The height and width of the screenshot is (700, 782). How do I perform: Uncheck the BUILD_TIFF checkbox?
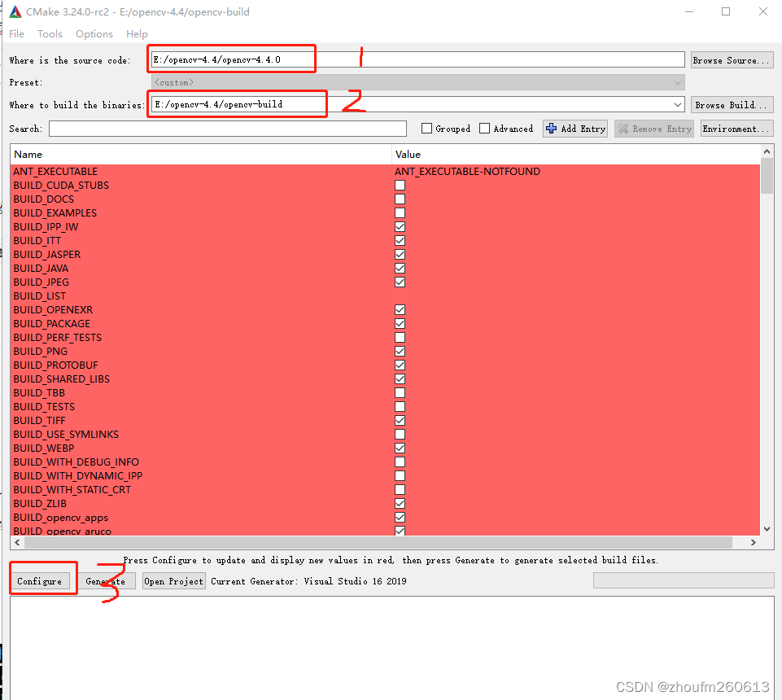click(x=400, y=421)
